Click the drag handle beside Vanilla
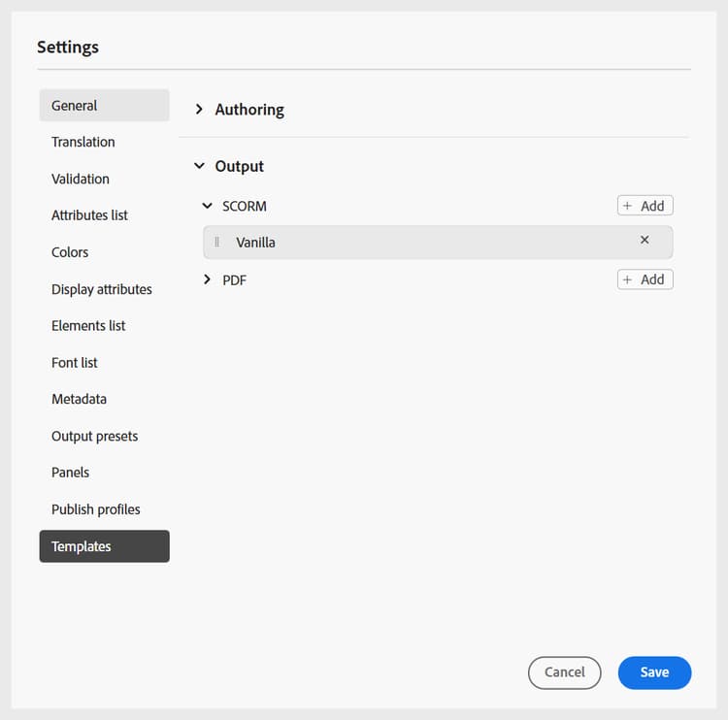Image resolution: width=728 pixels, height=720 pixels. click(217, 243)
